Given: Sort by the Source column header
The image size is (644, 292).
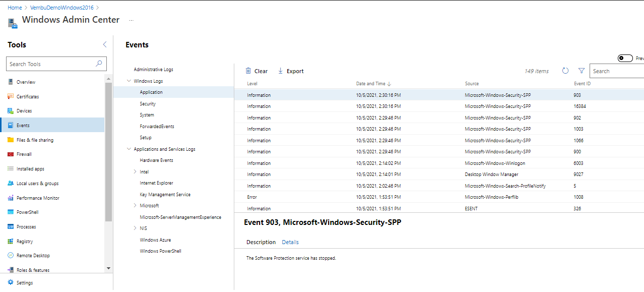Looking at the screenshot, I should coord(472,84).
